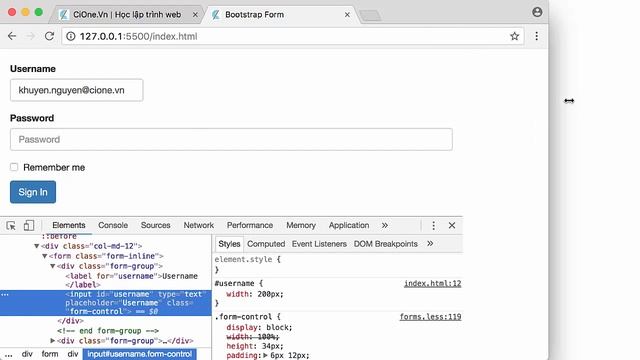
Task: Show more Styles sidebar tabs chevron
Action: (430, 244)
